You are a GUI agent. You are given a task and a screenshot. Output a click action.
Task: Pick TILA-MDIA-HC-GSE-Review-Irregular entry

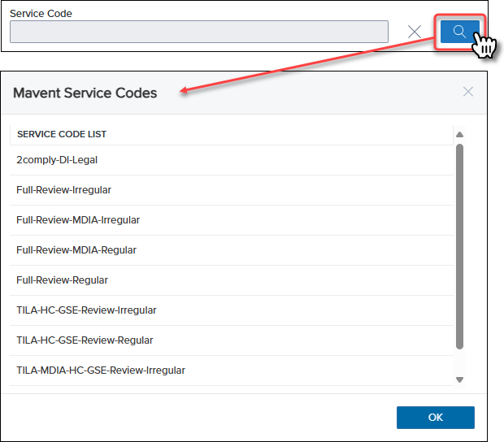232,370
